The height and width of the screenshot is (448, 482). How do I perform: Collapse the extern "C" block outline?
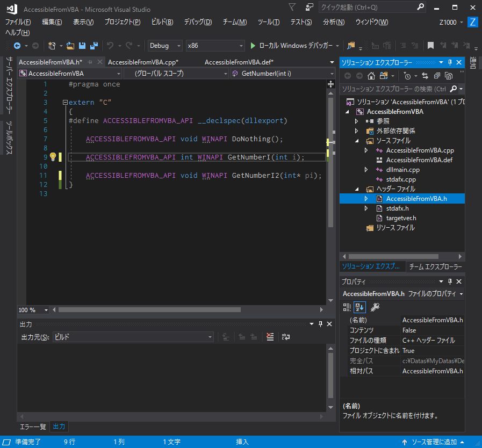pyautogui.click(x=65, y=102)
